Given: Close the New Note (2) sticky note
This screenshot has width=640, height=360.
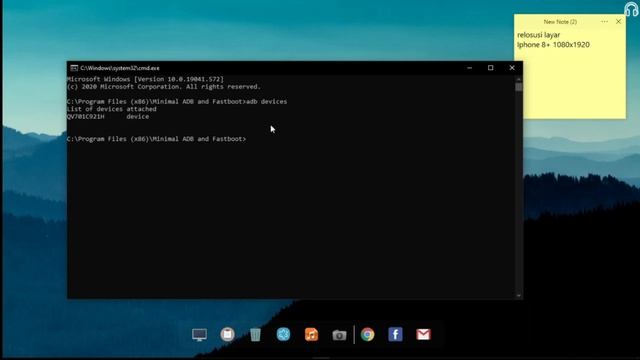Looking at the screenshot, I should pyautogui.click(x=618, y=22).
